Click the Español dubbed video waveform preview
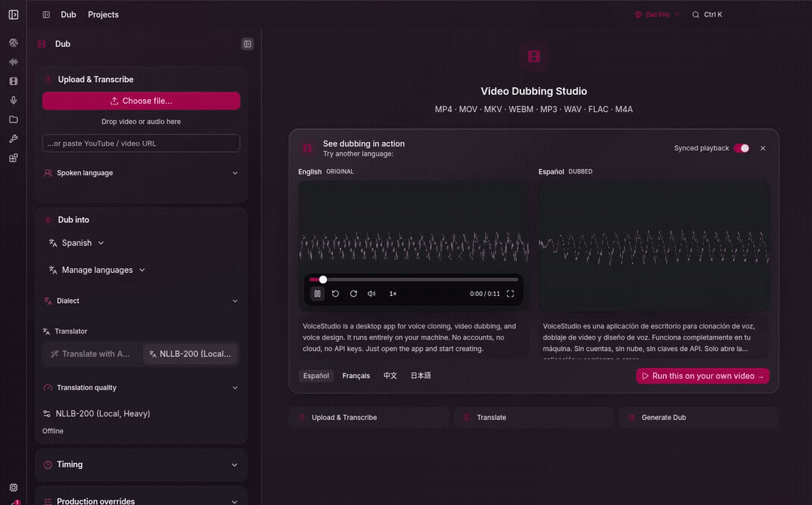Viewport: 812px width, 505px height. pyautogui.click(x=653, y=246)
